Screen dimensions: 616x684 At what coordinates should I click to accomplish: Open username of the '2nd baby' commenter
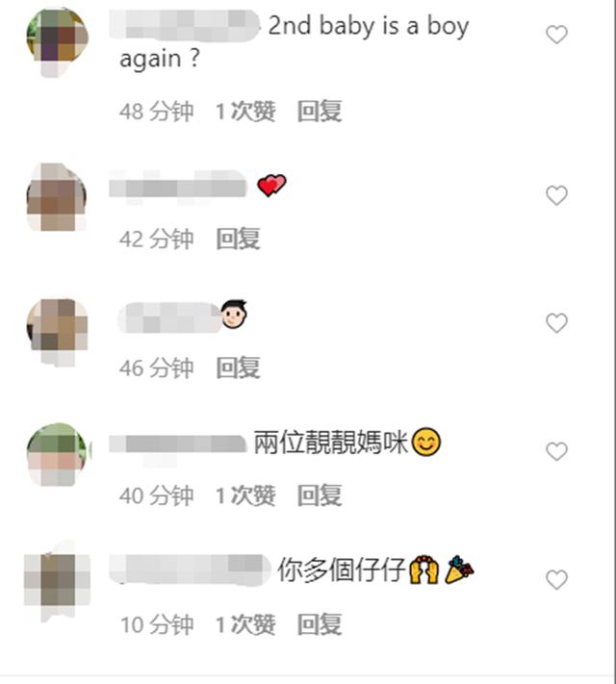pyautogui.click(x=185, y=26)
